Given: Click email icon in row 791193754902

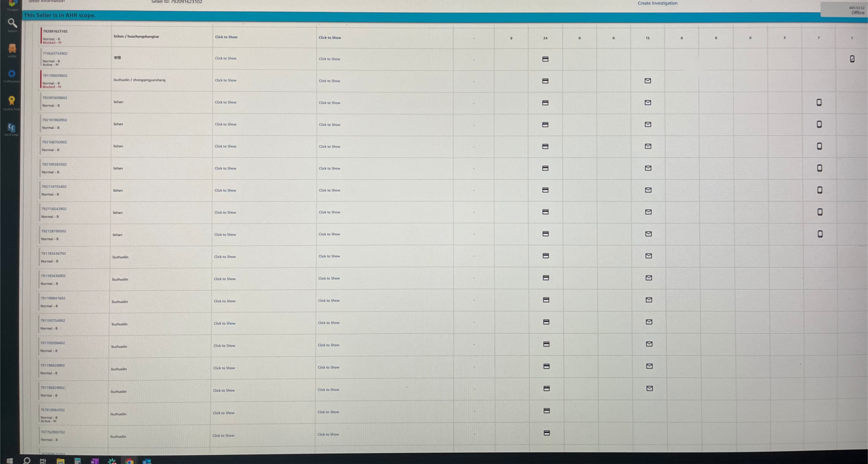Looking at the screenshot, I should pos(649,322).
